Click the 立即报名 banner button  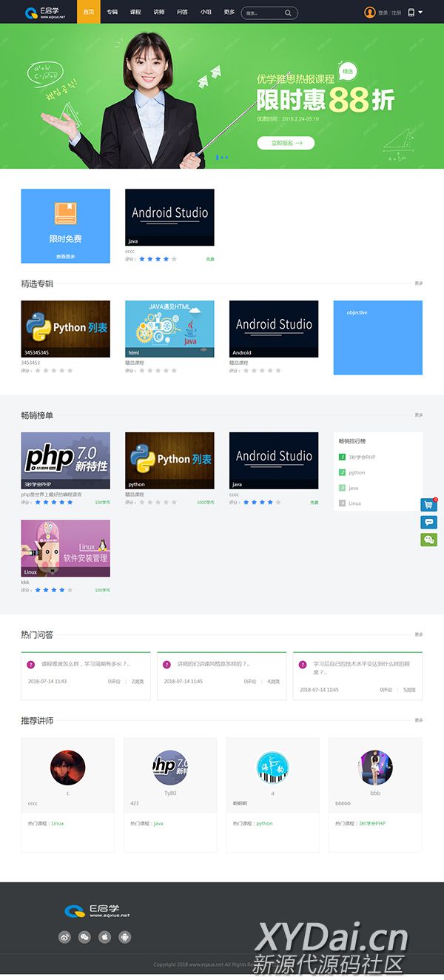tap(286, 143)
